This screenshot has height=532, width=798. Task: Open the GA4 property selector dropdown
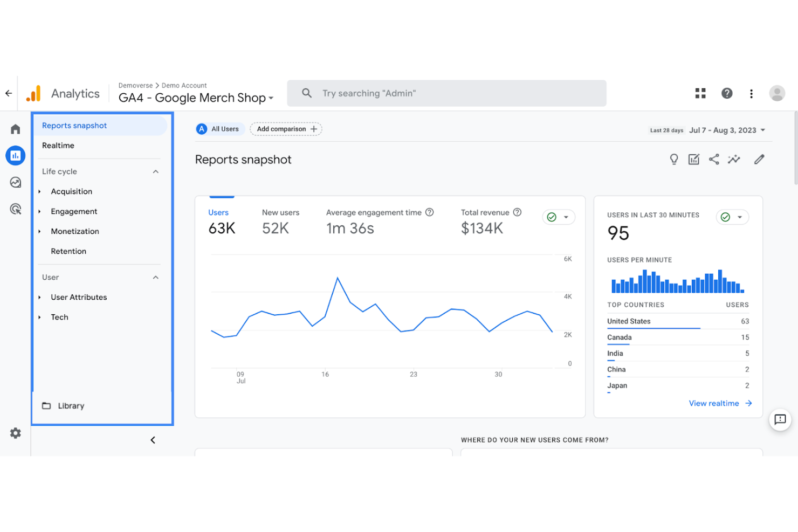pyautogui.click(x=196, y=98)
